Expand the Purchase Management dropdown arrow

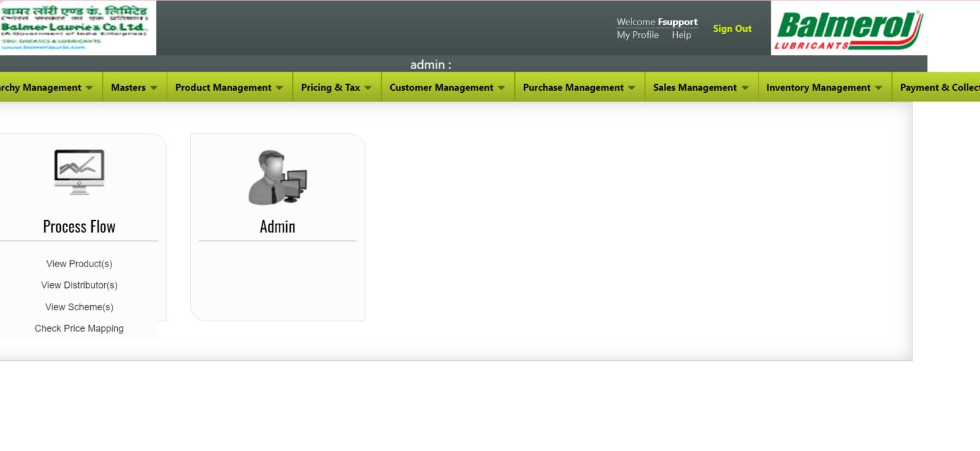[x=631, y=88]
